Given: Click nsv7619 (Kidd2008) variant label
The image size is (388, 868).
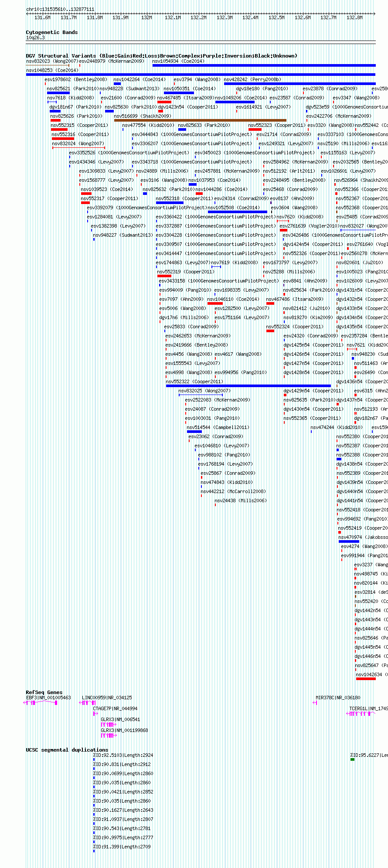Looking at the screenshot, I should pos(235,262).
